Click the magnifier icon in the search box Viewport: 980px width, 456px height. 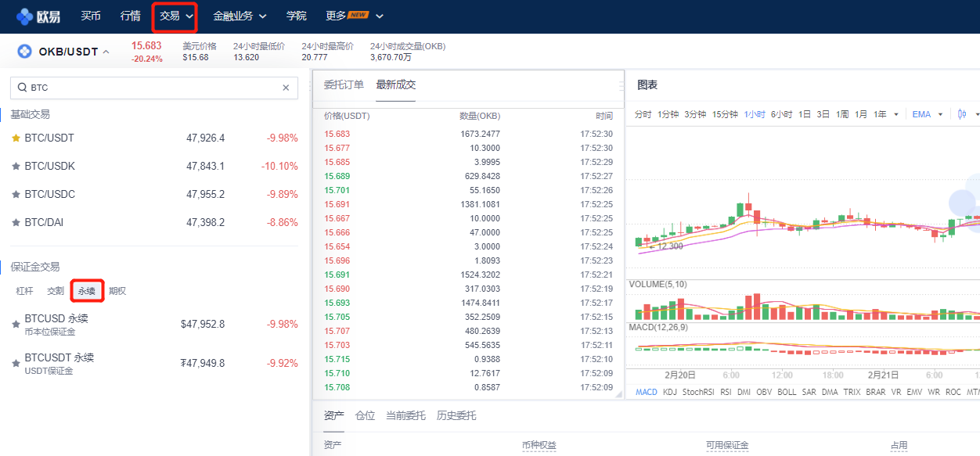coord(22,88)
